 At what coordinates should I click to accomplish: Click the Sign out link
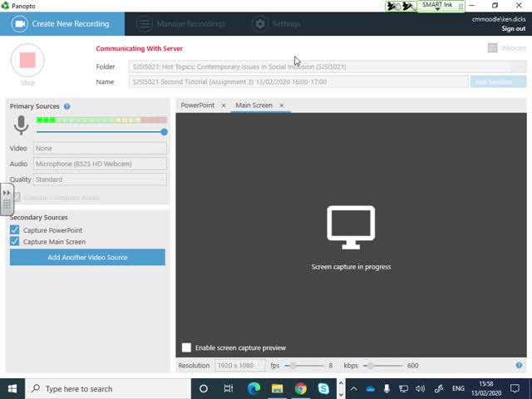(x=513, y=29)
